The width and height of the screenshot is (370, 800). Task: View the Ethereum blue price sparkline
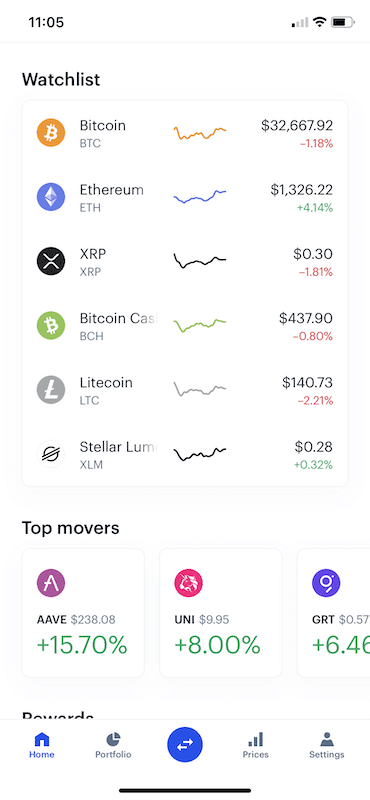(x=200, y=197)
